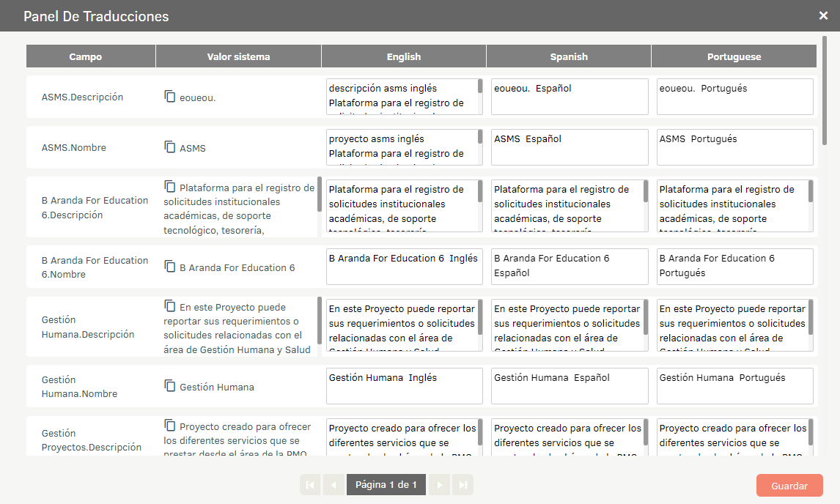Select the 'Gestión Humana.Descripción' field name
Viewport: 840px width, 504px height.
[88, 327]
